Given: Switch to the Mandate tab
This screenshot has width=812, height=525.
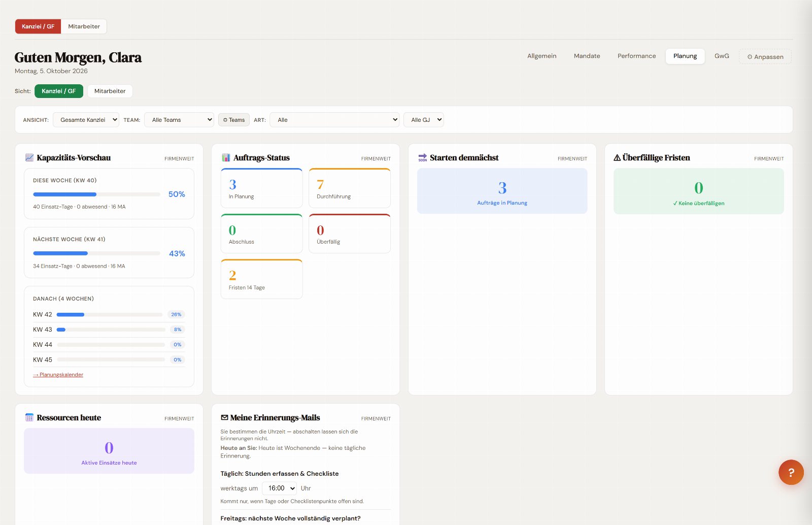Looking at the screenshot, I should pos(587,56).
